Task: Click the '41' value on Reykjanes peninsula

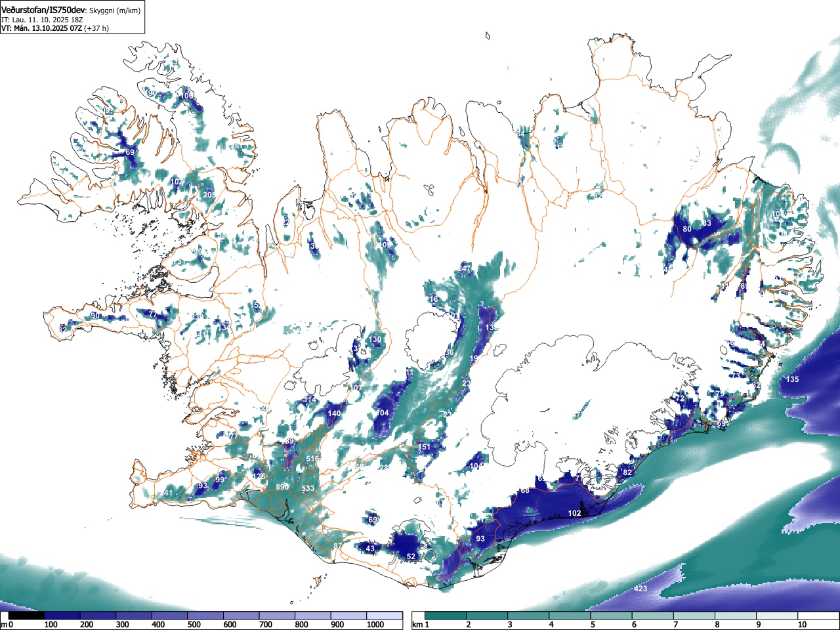Action: pyautogui.click(x=168, y=493)
